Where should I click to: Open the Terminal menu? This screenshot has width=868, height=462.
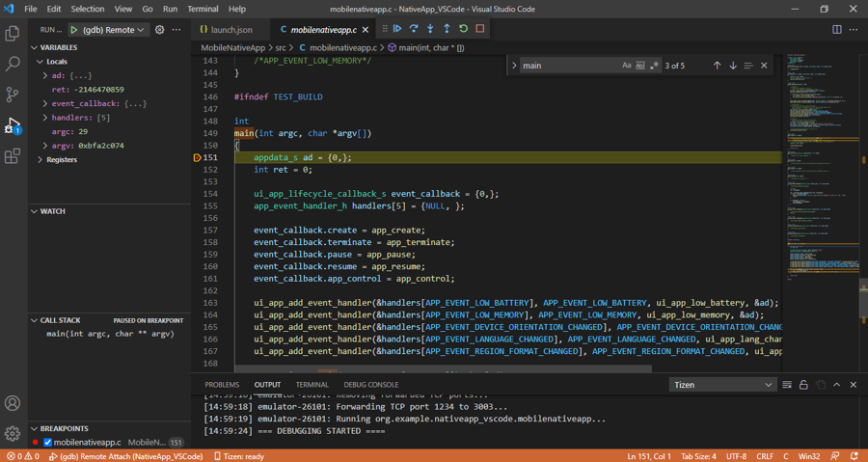203,9
